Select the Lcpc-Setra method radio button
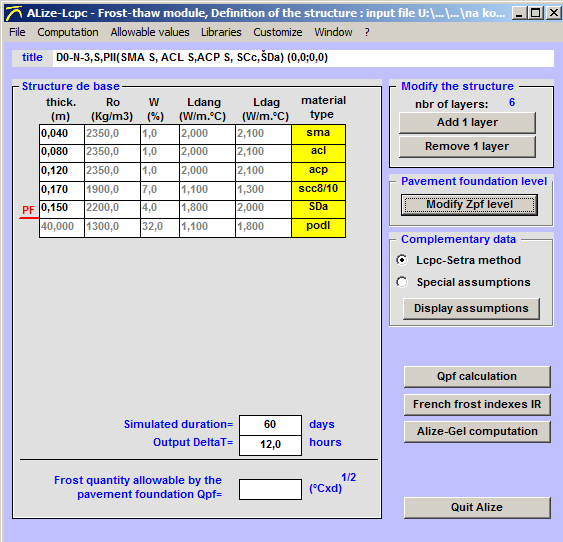The height and width of the screenshot is (542, 563). [x=402, y=260]
